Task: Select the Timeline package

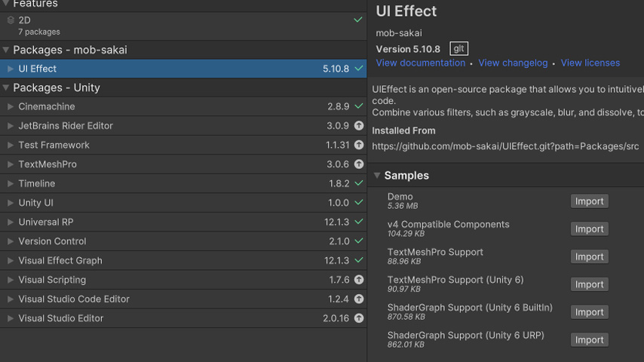Action: [x=183, y=184]
